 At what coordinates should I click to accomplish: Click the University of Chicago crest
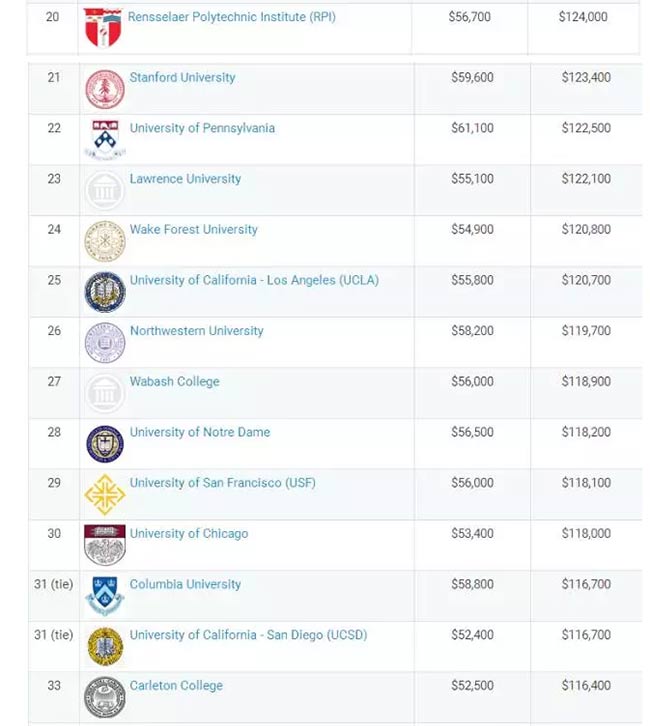[105, 545]
